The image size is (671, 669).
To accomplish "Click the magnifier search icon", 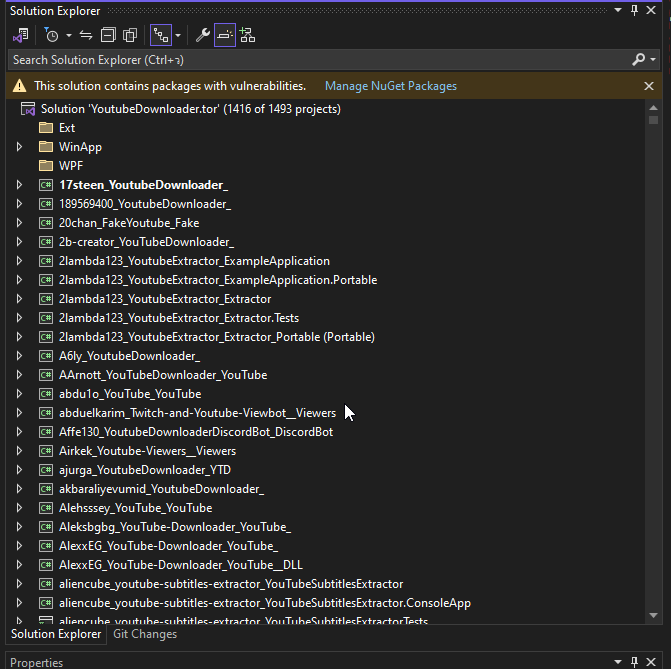I will 638,59.
